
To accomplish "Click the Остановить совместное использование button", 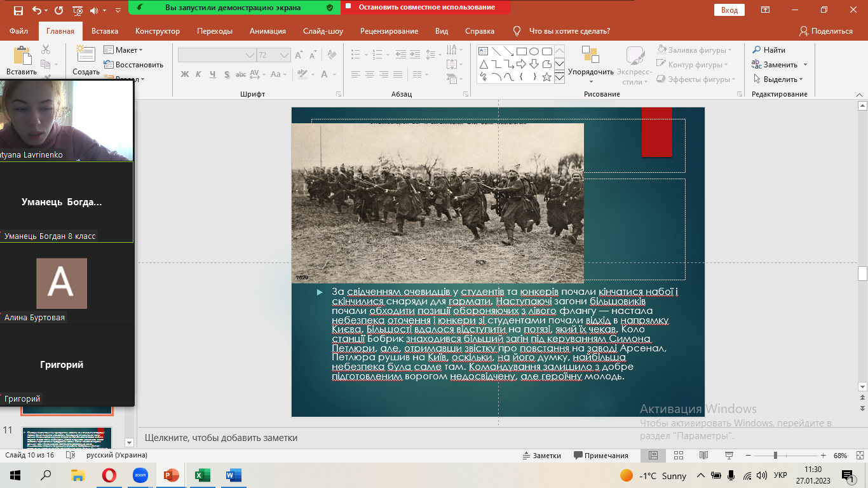I will tap(426, 8).
